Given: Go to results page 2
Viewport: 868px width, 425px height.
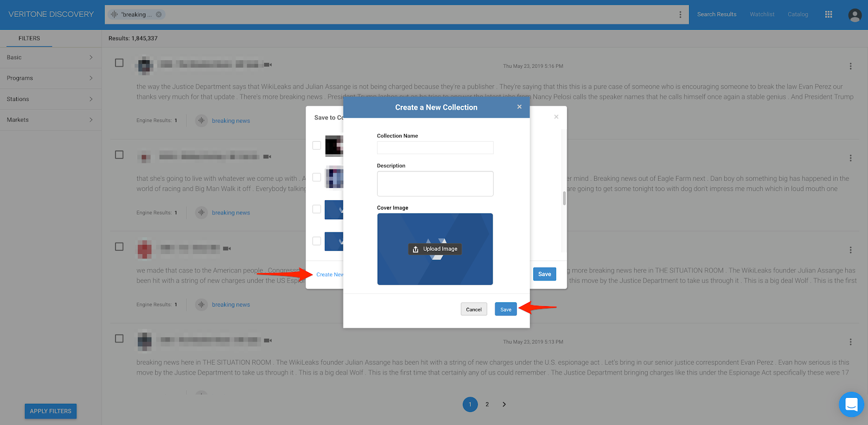Looking at the screenshot, I should [487, 404].
